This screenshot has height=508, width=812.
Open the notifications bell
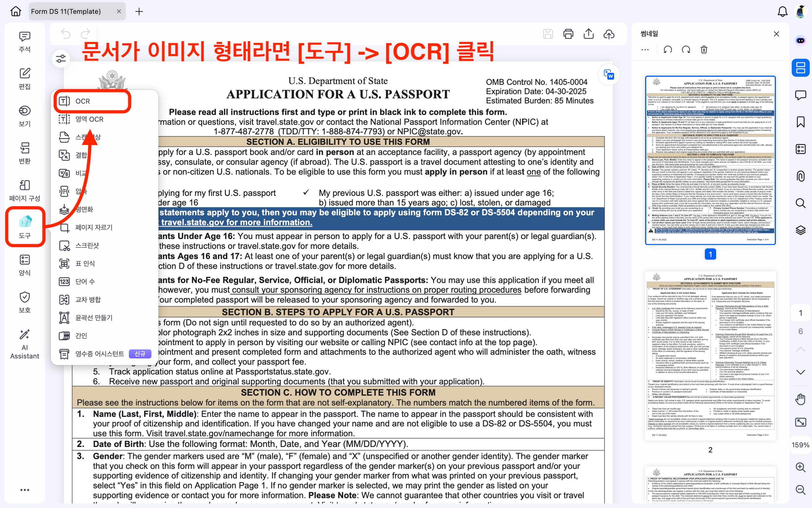click(782, 11)
